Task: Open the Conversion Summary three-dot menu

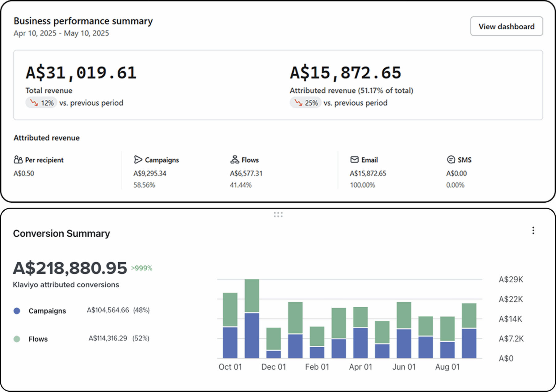Action: click(x=533, y=230)
